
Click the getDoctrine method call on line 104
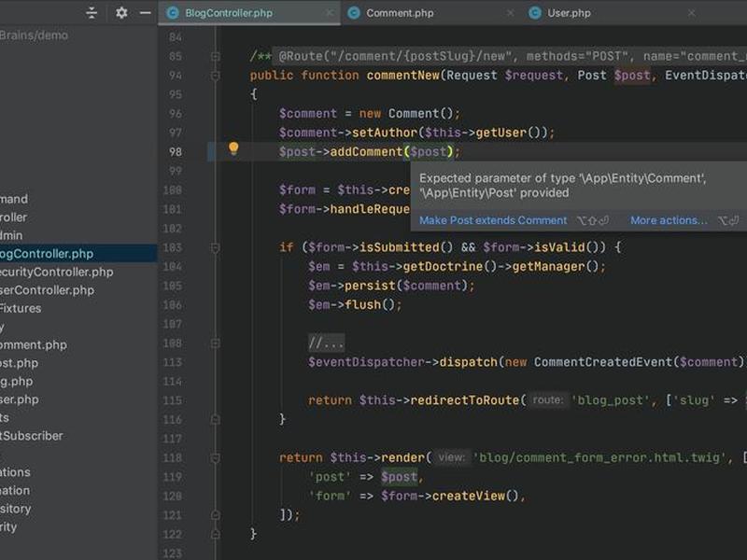point(443,266)
